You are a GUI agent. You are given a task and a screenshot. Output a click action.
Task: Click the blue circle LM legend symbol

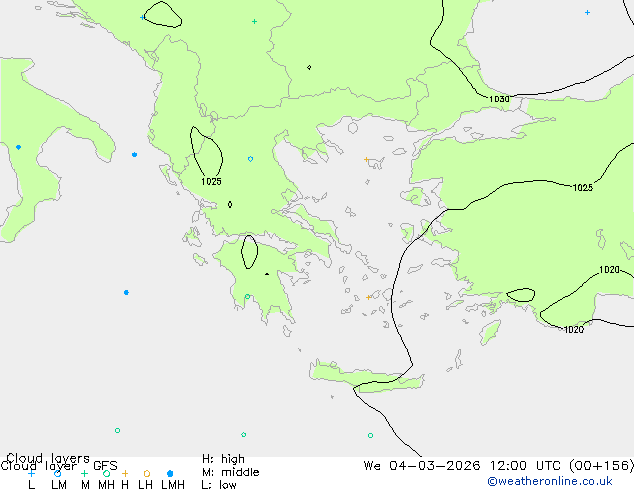pyautogui.click(x=57, y=473)
